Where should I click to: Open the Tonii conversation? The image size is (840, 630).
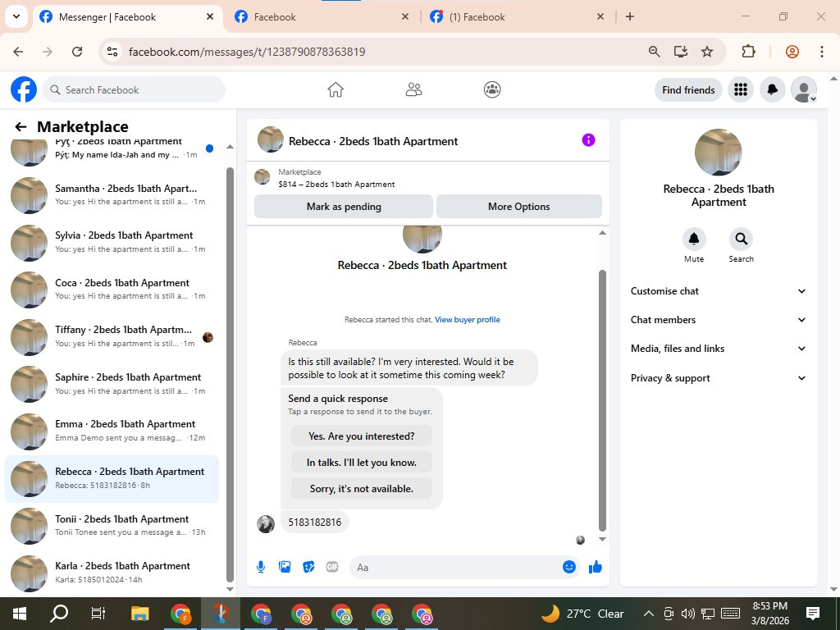(x=112, y=526)
